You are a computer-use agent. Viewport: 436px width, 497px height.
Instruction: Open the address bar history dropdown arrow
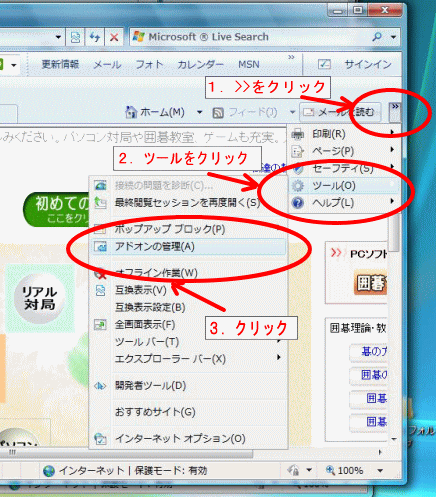click(x=58, y=37)
